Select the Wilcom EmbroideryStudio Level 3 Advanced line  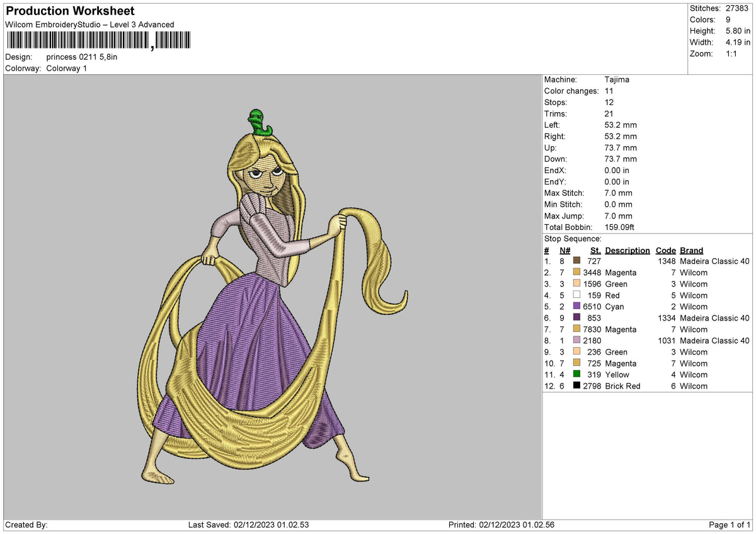(89, 25)
